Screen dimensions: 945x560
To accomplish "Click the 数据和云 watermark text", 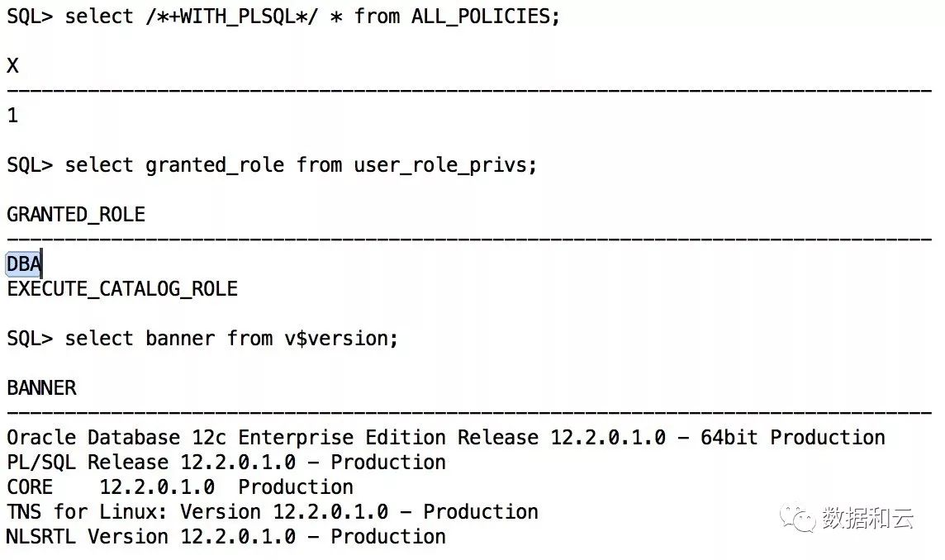I will click(867, 519).
